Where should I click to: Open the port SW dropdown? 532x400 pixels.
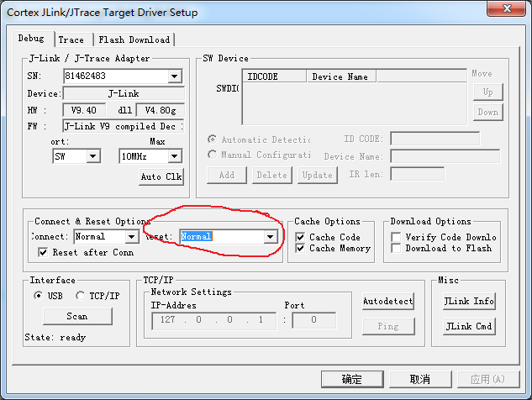(x=92, y=156)
